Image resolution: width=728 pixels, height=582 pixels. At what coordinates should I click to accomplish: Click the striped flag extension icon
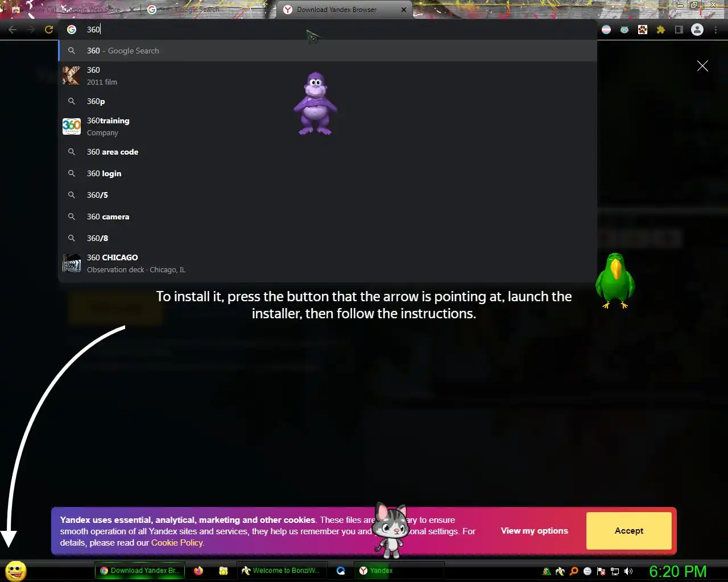[606, 30]
